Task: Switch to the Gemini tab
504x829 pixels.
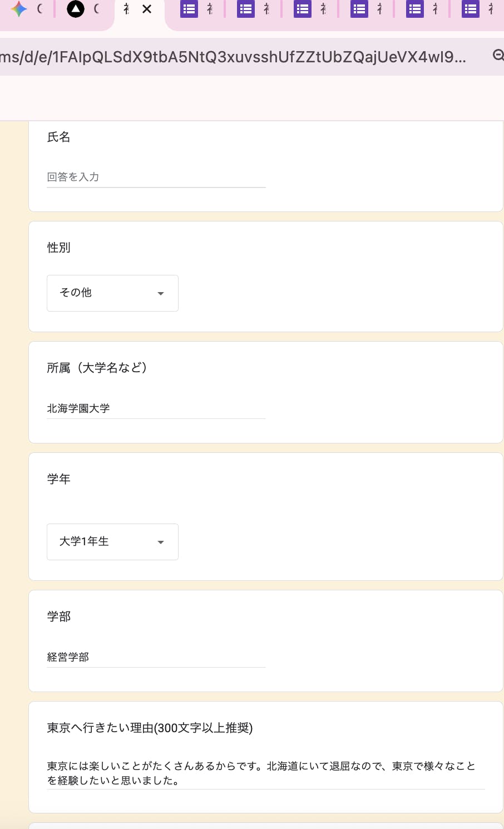Action: coord(19,9)
